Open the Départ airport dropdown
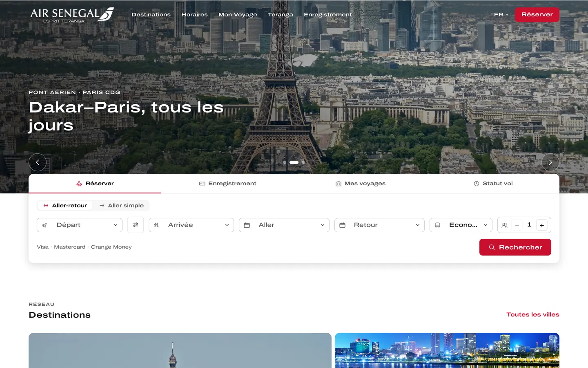 pyautogui.click(x=80, y=225)
